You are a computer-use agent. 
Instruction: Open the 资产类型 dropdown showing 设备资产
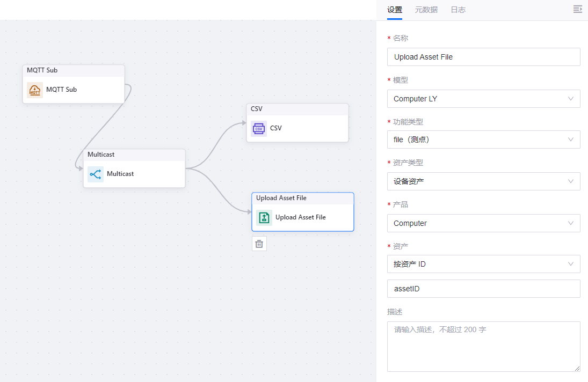point(483,181)
